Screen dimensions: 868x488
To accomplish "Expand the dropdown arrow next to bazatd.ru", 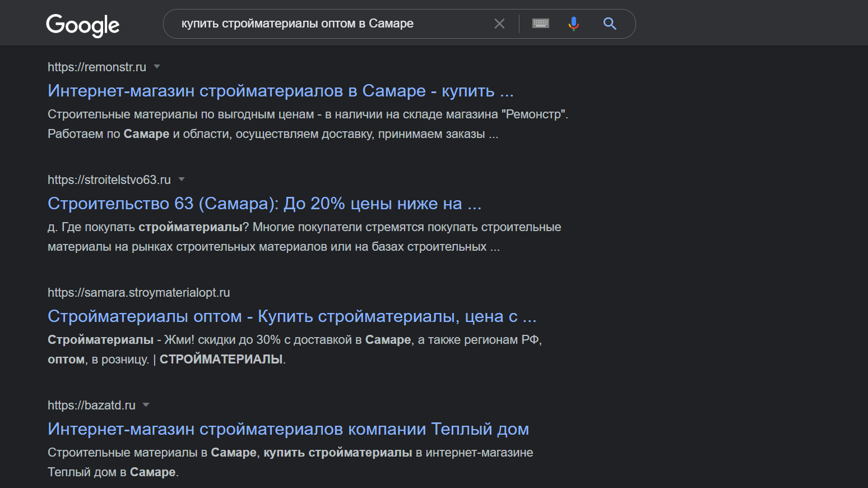I will click(146, 404).
